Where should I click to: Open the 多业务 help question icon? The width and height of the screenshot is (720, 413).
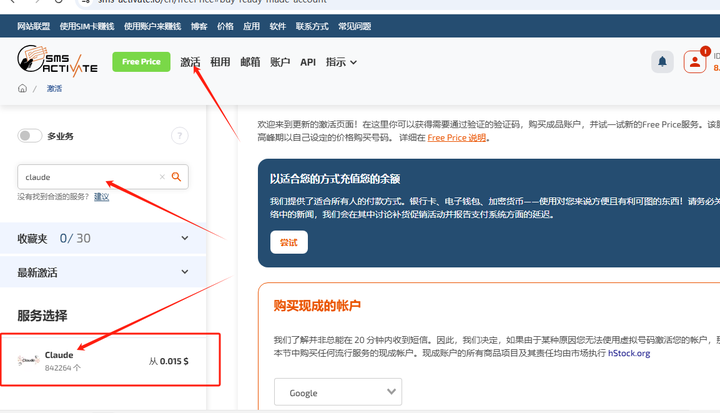coord(180,136)
